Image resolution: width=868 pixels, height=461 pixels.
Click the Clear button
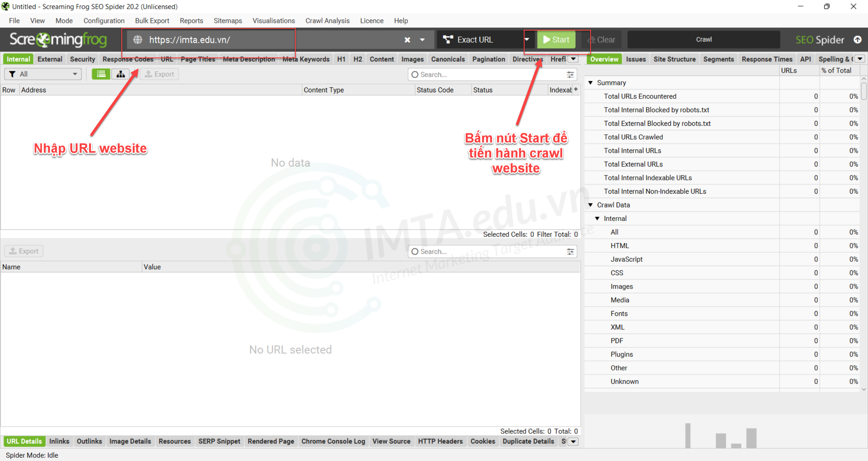click(x=601, y=40)
